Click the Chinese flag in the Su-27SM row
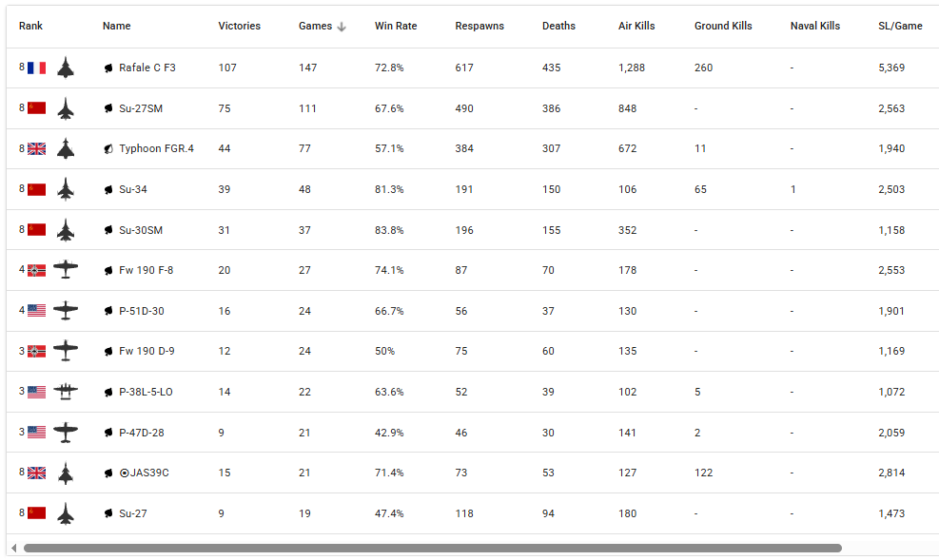This screenshot has width=939, height=560. (x=36, y=108)
